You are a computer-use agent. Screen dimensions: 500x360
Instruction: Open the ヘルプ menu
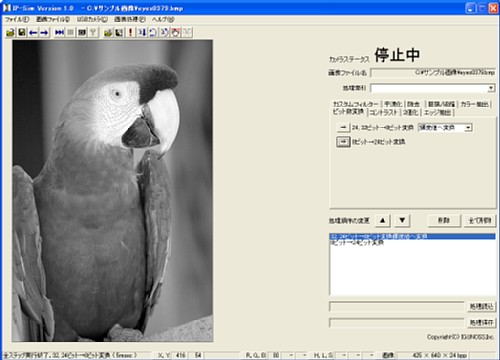tap(163, 19)
